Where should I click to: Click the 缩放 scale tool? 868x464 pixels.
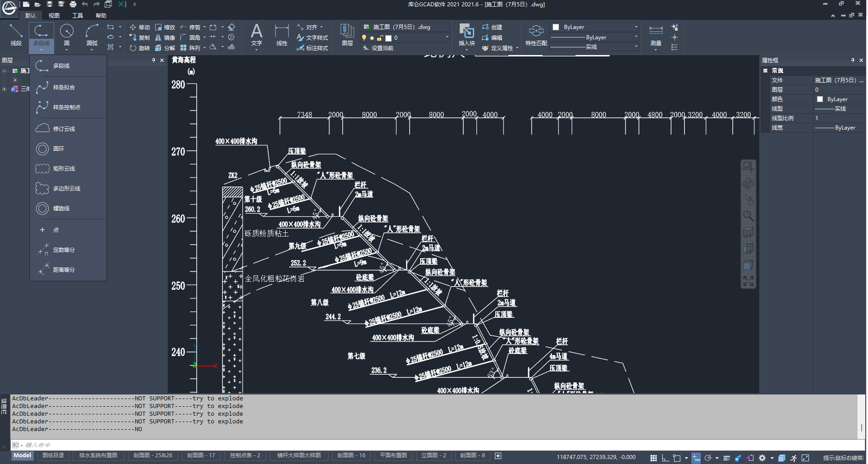tap(165, 27)
